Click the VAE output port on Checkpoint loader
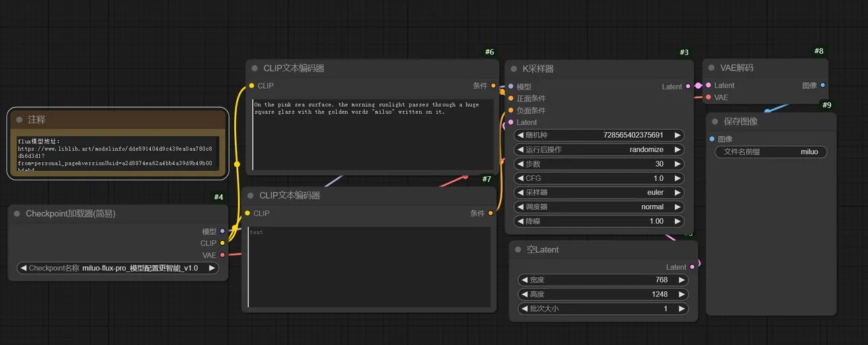This screenshot has width=868, height=345. (x=223, y=256)
